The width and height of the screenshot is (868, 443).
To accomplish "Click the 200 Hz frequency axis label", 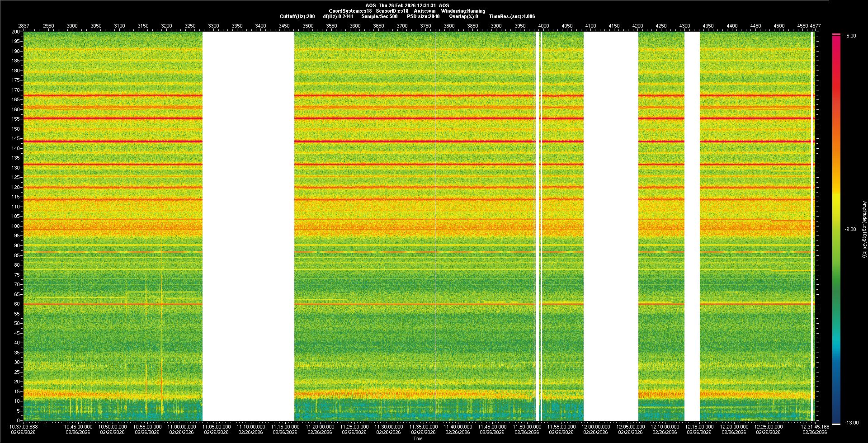I will coord(15,32).
